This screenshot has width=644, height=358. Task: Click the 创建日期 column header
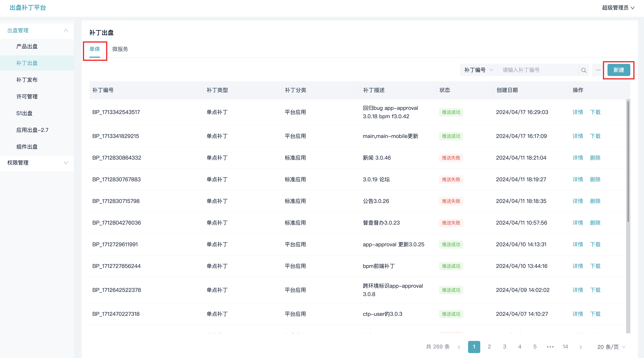click(507, 90)
